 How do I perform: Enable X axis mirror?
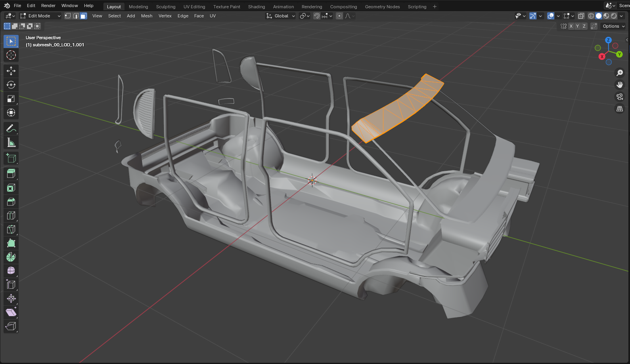point(571,26)
